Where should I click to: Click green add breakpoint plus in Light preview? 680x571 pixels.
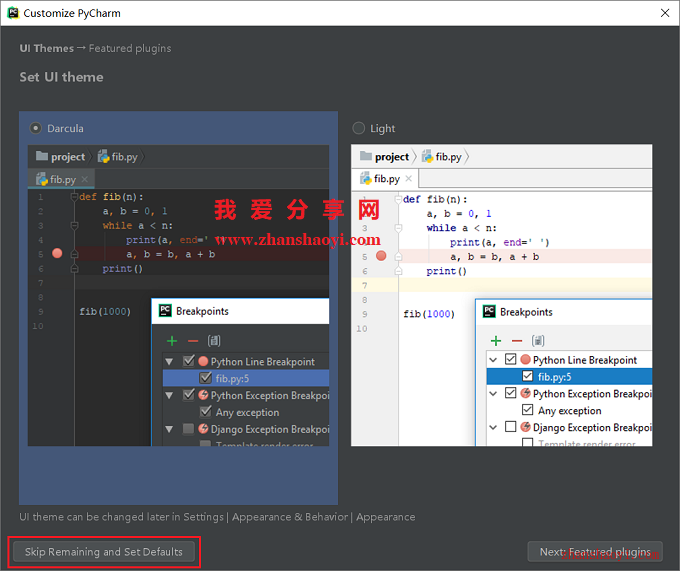[x=496, y=341]
